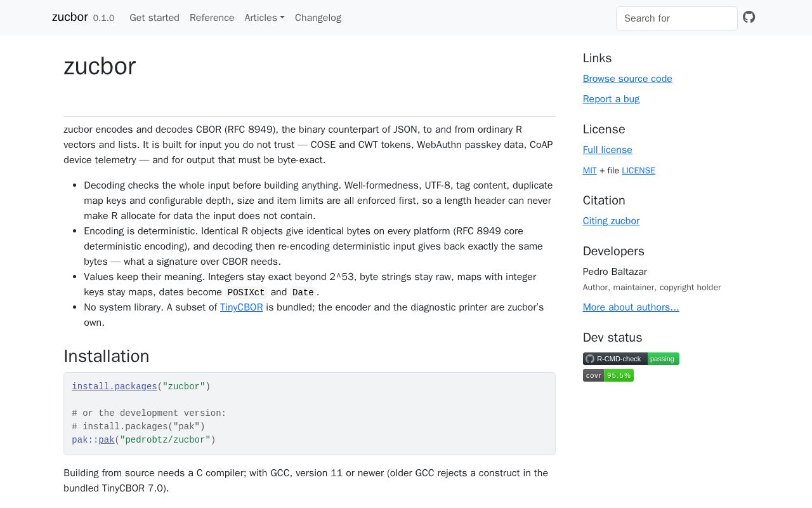Image resolution: width=812 pixels, height=508 pixels.
Task: Click the Dev status sidebar heading
Action: point(612,338)
